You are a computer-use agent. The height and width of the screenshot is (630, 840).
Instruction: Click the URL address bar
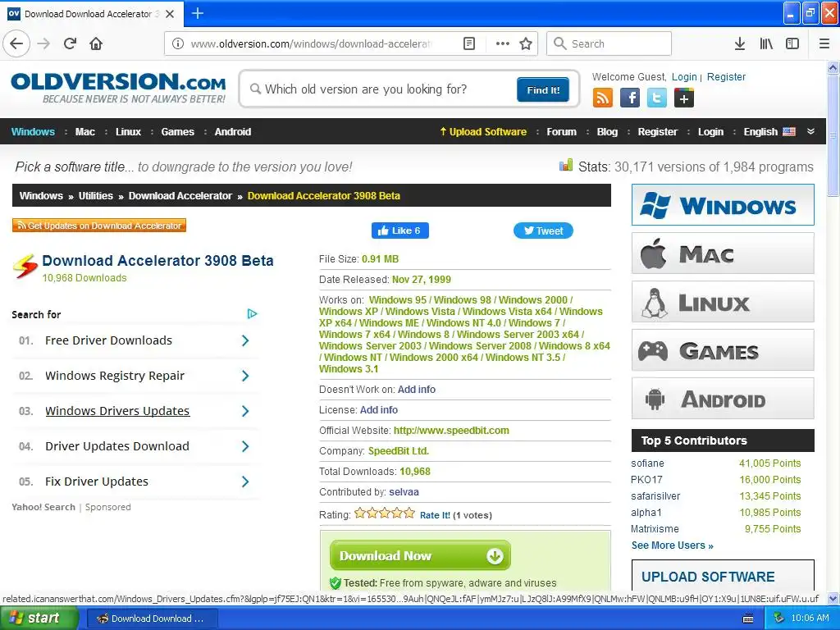coord(312,43)
